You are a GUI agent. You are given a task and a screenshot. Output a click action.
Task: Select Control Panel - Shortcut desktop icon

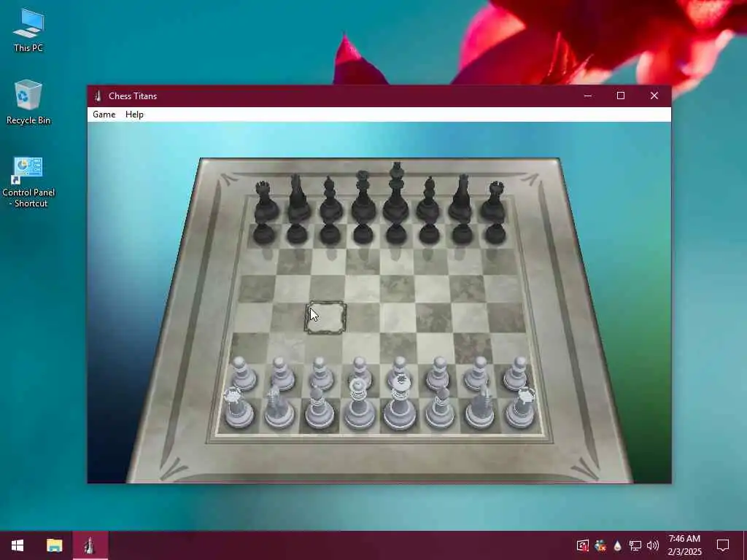point(28,182)
